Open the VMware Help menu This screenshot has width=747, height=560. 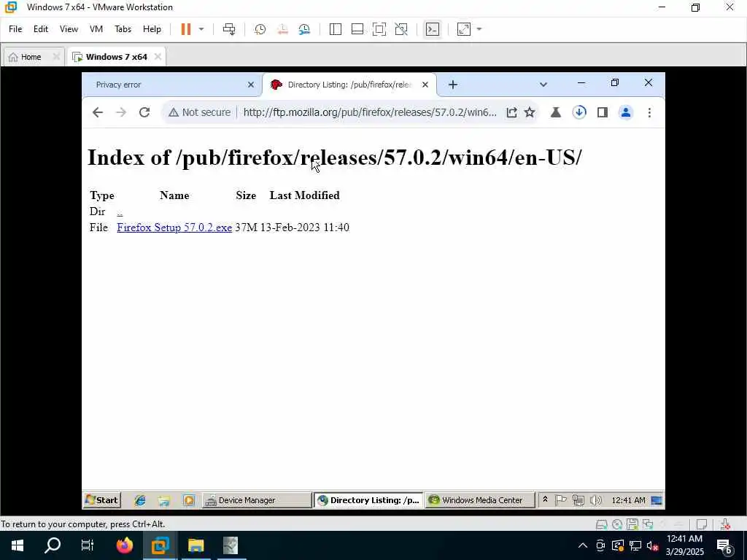coord(152,29)
